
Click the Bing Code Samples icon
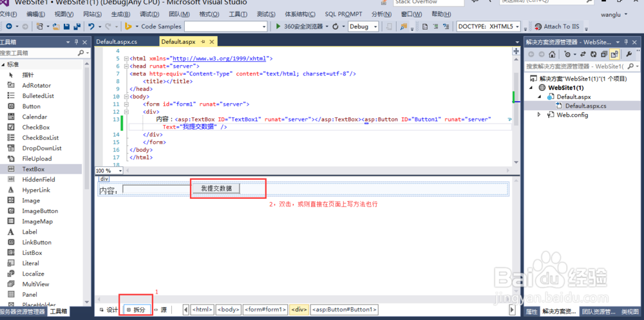(x=128, y=26)
